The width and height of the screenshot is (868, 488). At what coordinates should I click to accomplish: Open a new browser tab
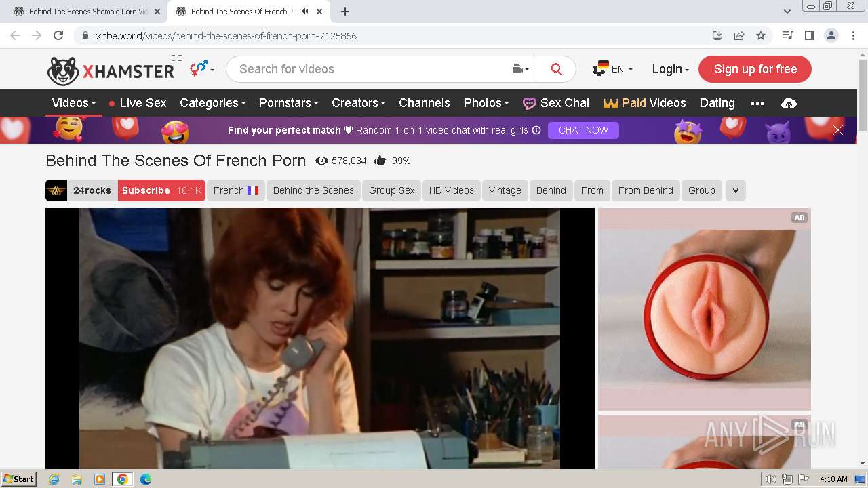click(345, 12)
